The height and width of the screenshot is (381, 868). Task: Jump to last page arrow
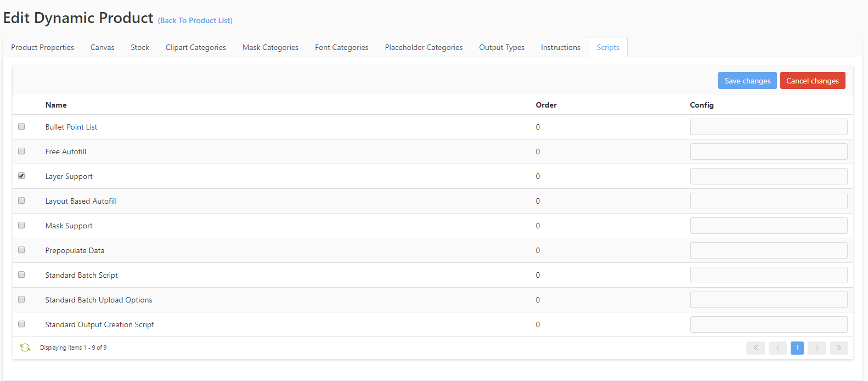pyautogui.click(x=839, y=348)
